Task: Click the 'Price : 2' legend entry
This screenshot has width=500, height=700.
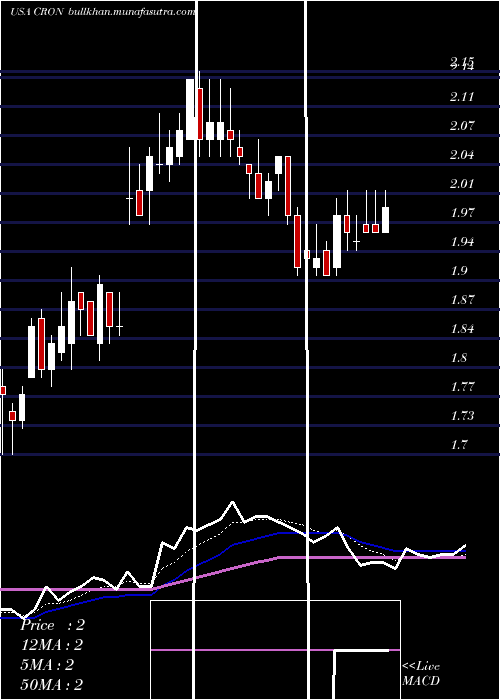Action: [x=52, y=625]
